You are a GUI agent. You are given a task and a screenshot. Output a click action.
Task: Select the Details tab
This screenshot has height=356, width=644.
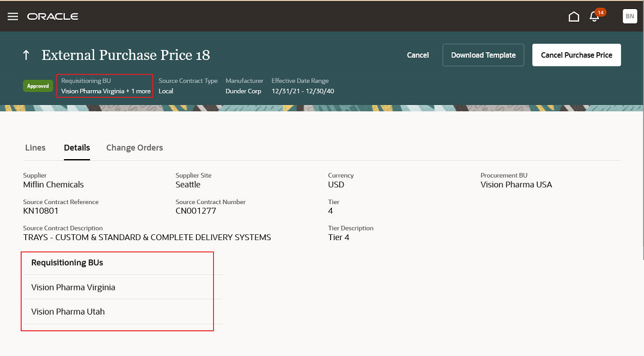[x=77, y=148]
